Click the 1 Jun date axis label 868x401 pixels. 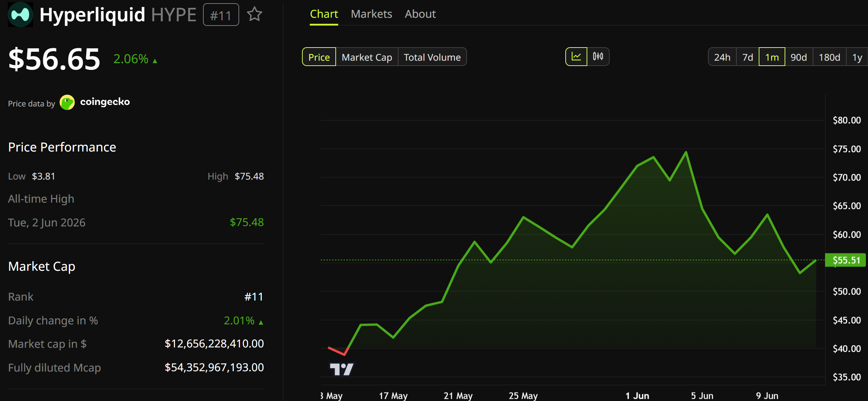637,395
